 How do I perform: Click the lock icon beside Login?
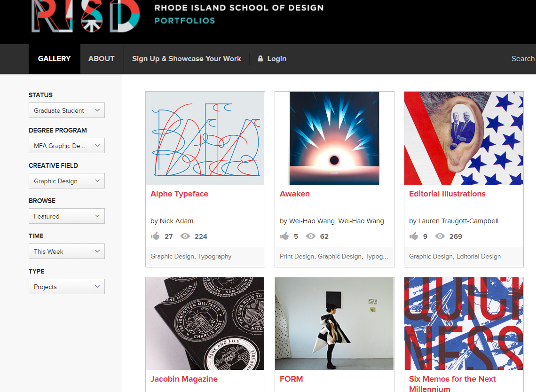click(260, 58)
